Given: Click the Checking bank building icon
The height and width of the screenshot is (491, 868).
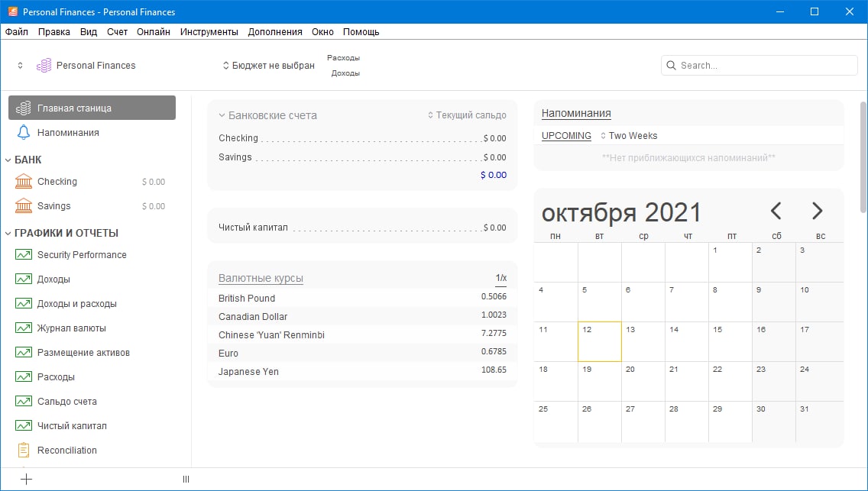Looking at the screenshot, I should [23, 182].
